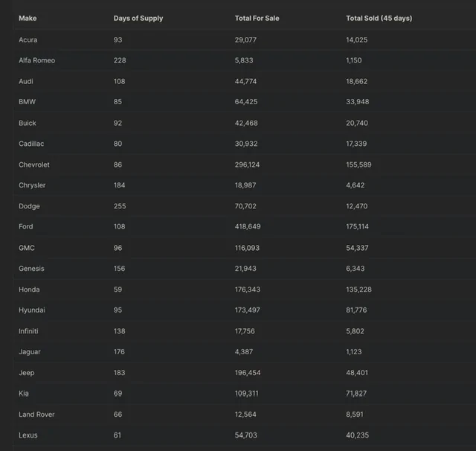The height and width of the screenshot is (451, 476).
Task: Select the Total For Sale column header
Action: 257,18
